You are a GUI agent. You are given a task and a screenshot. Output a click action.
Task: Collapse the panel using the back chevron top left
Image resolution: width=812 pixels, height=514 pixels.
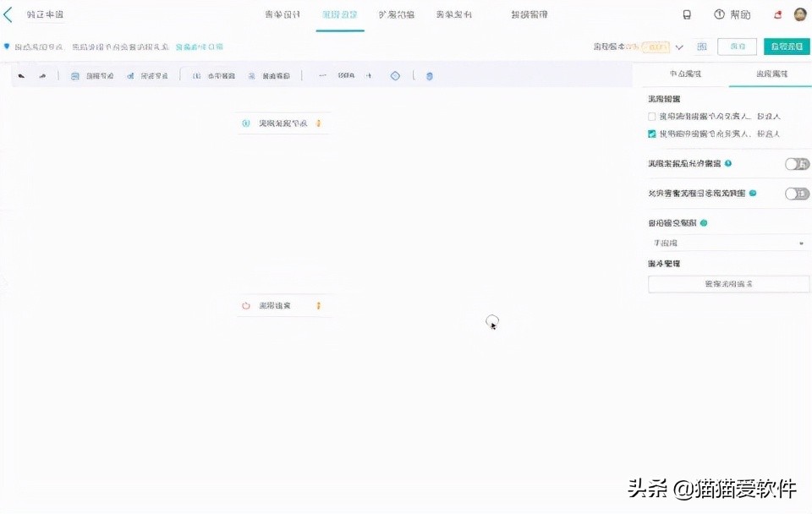click(7, 14)
